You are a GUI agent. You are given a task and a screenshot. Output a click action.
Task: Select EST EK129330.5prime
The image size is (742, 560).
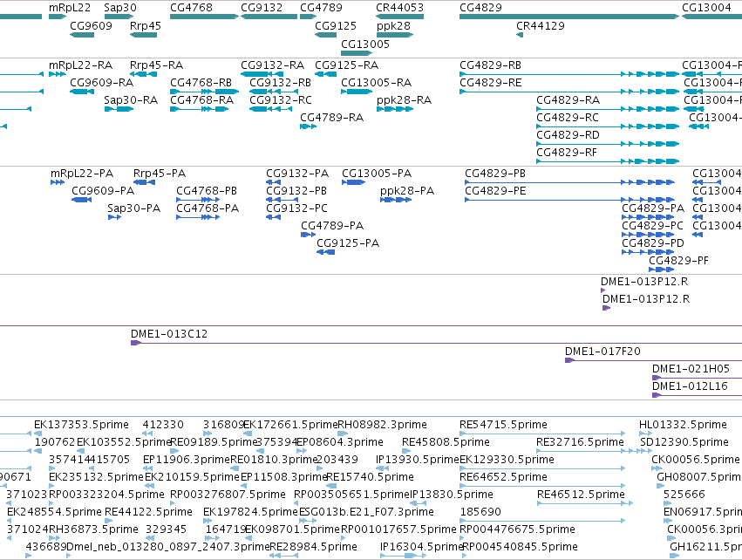tap(542, 468)
